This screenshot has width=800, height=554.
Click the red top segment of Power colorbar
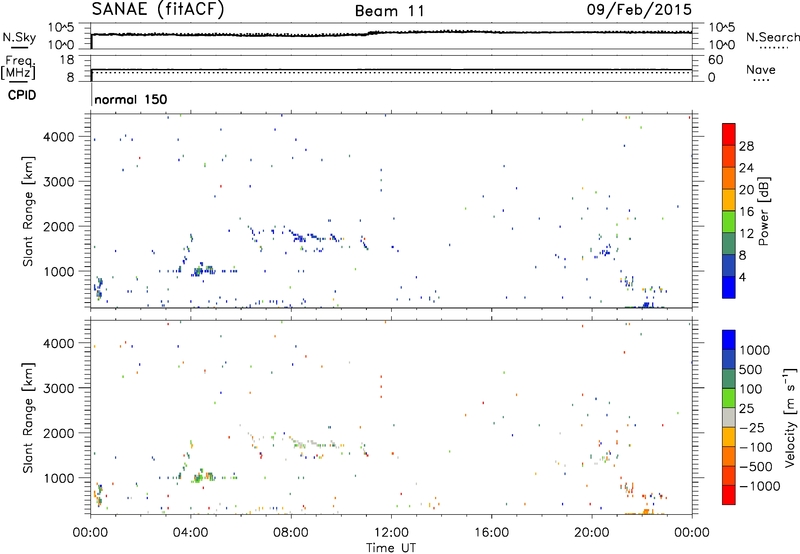coord(729,134)
